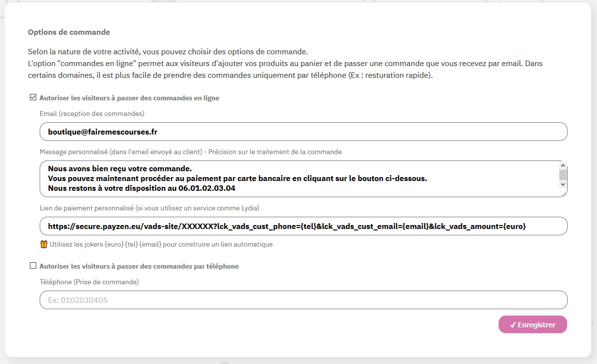Save settings with the Enregistrer button
Image resolution: width=597 pixels, height=364 pixels.
(x=532, y=325)
